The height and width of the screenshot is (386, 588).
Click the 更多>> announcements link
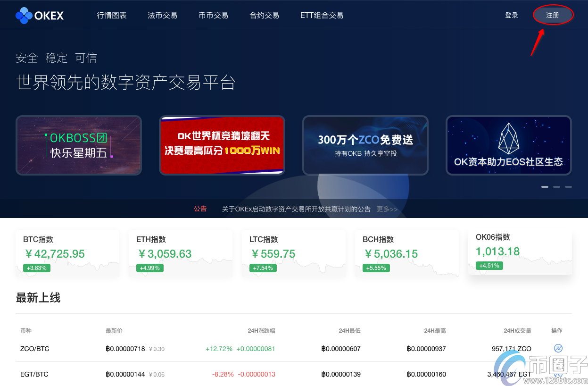pos(387,209)
